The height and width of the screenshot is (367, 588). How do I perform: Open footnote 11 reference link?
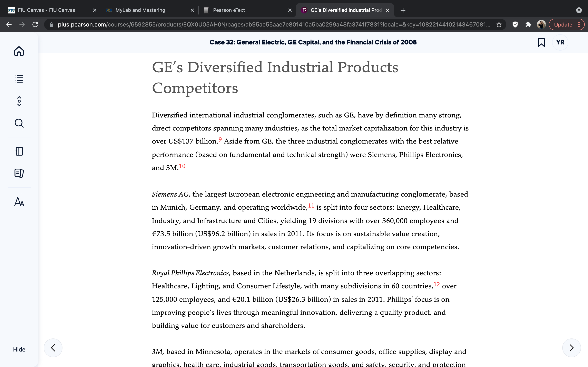[311, 206]
